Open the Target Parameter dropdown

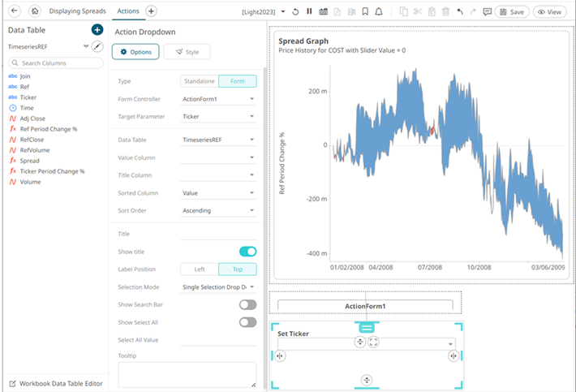[218, 116]
